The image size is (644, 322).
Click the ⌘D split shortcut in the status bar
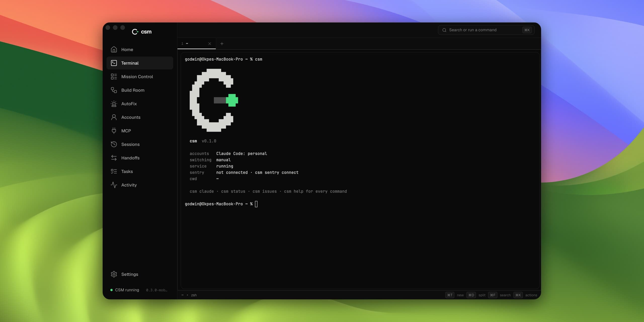tap(476, 295)
